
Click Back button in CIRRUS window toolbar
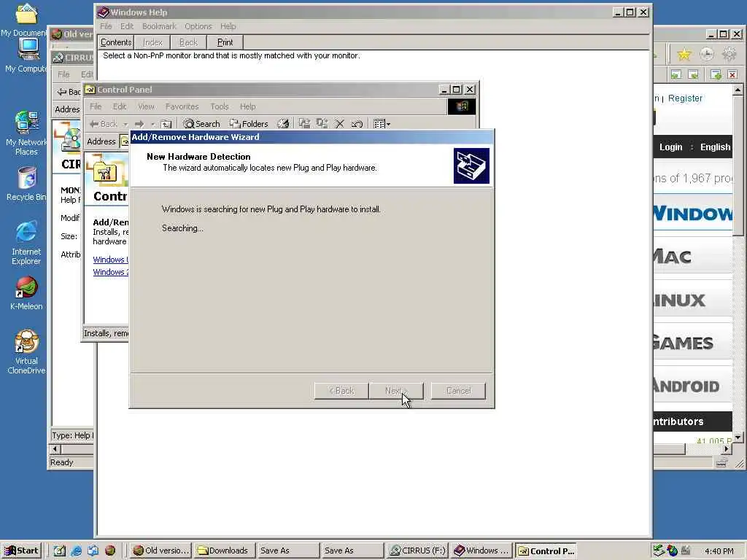[x=68, y=92]
